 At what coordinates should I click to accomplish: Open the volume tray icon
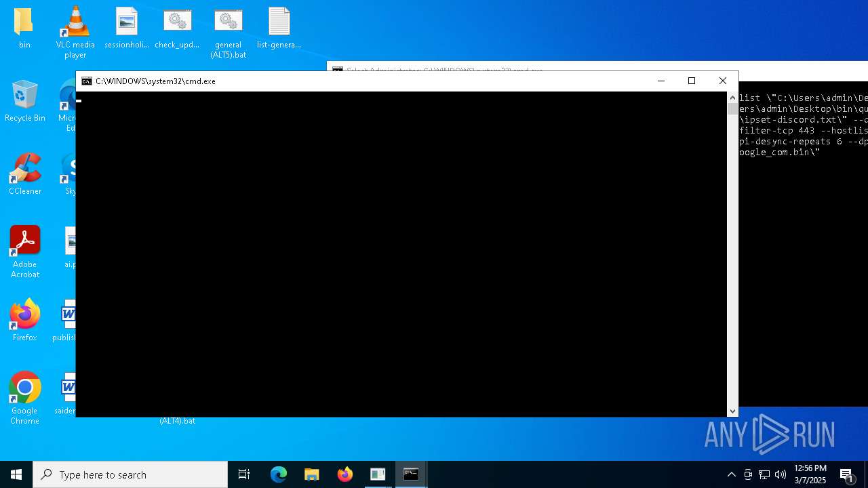pos(781,474)
